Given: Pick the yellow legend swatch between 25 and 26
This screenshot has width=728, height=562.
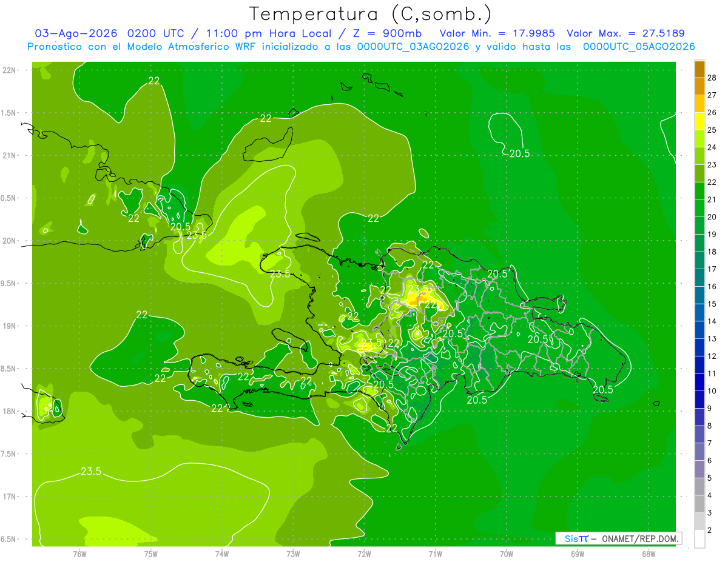Looking at the screenshot, I should point(699,121).
